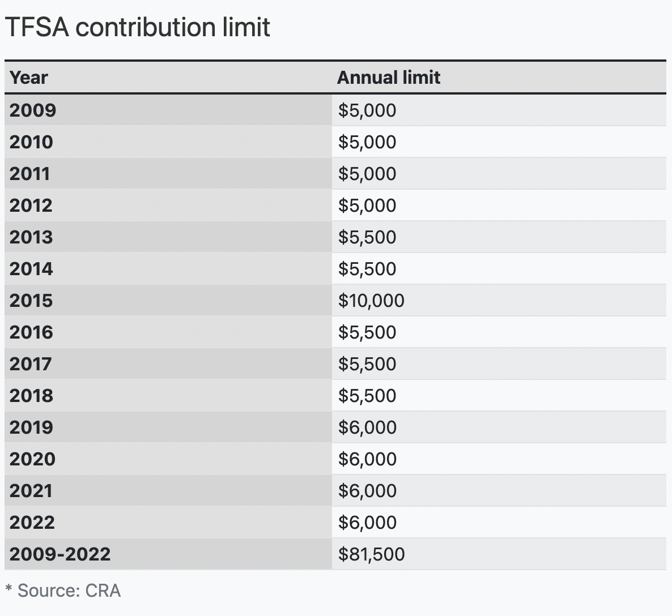Click the $81,500 cumulative total cell
Image resolution: width=672 pixels, height=616 pixels.
click(x=371, y=554)
